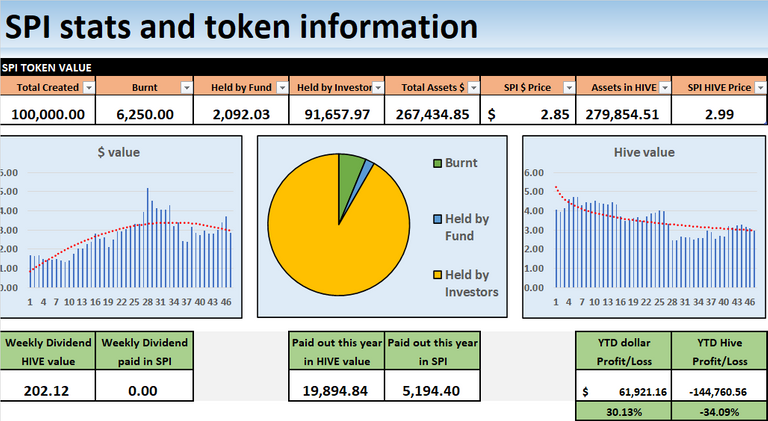Click the Assets in HIVE column header

coord(624,85)
